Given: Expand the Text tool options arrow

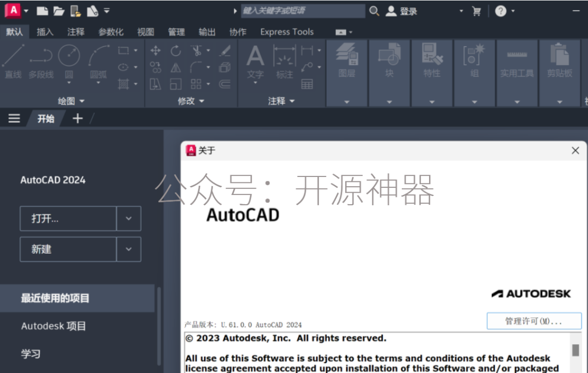Looking at the screenshot, I should [x=255, y=83].
